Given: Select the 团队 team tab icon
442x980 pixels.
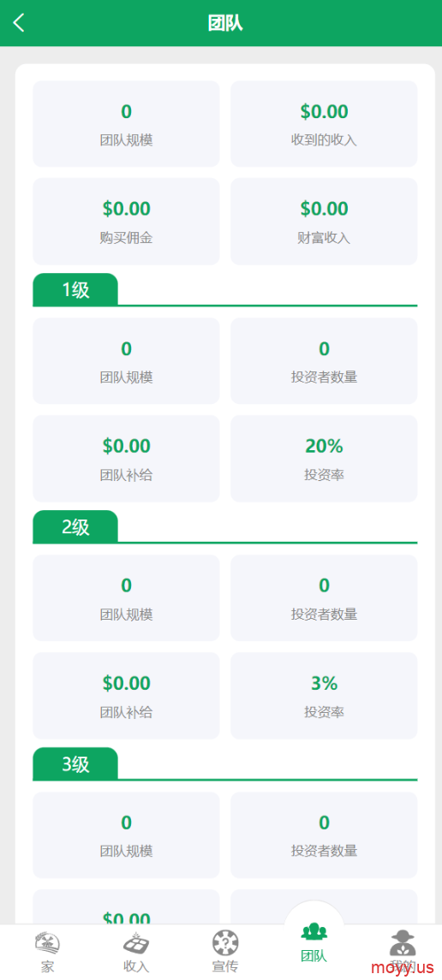Looking at the screenshot, I should click(x=314, y=932).
